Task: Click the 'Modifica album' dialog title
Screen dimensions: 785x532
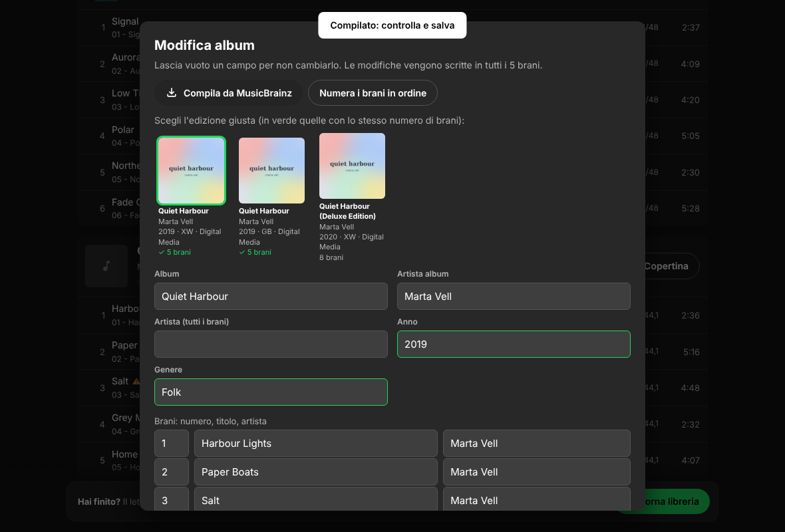Action: coord(204,45)
